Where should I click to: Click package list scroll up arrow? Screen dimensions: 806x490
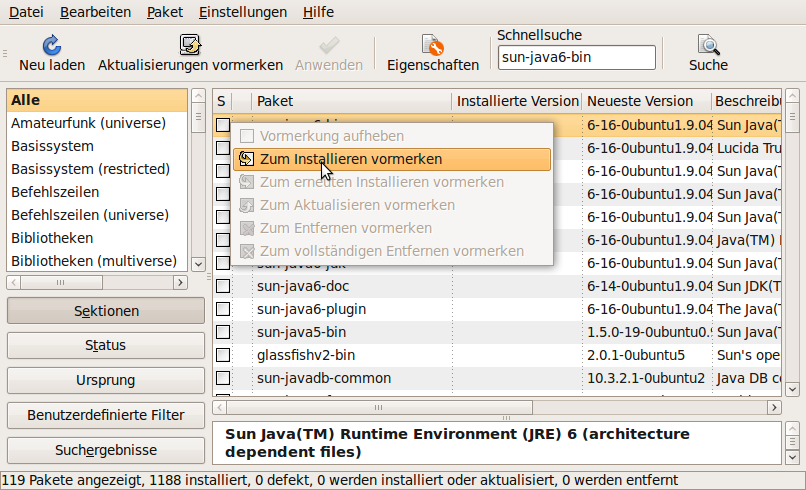(792, 96)
